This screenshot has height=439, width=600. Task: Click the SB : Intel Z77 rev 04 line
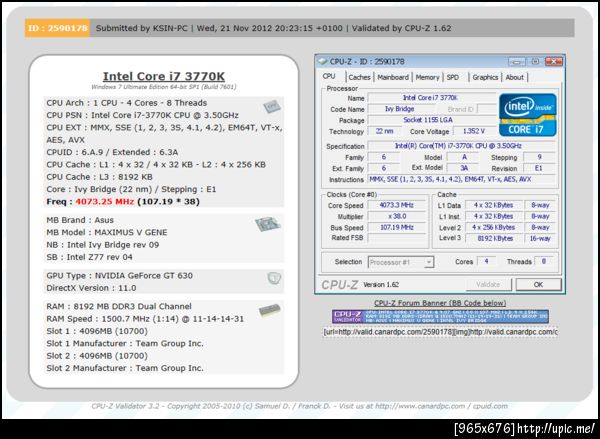coord(90,257)
